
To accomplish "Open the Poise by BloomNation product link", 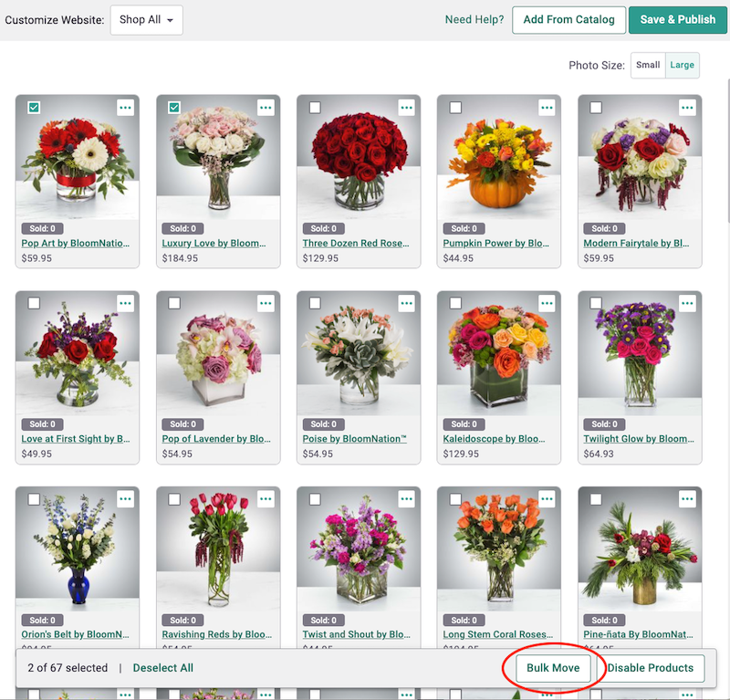I will (x=354, y=439).
